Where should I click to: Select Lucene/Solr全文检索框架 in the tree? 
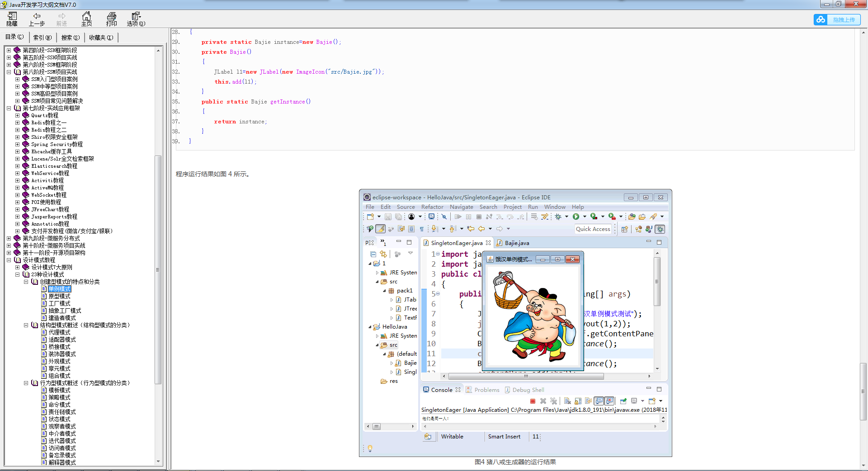pyautogui.click(x=62, y=159)
